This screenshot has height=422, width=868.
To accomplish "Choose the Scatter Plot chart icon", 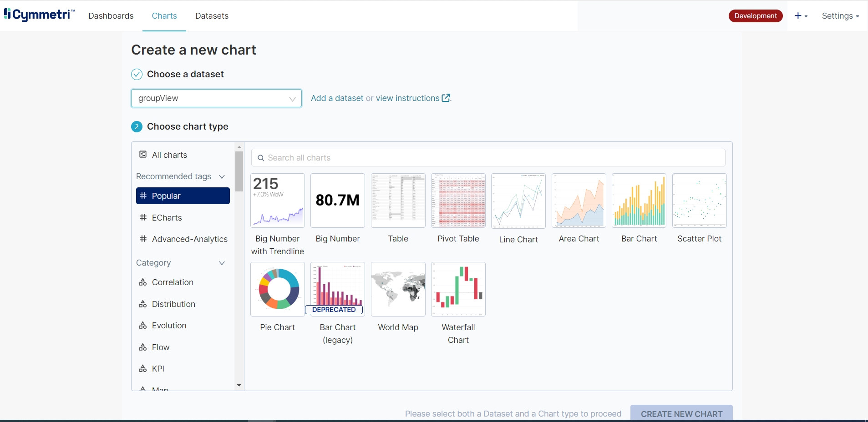I will [x=699, y=201].
